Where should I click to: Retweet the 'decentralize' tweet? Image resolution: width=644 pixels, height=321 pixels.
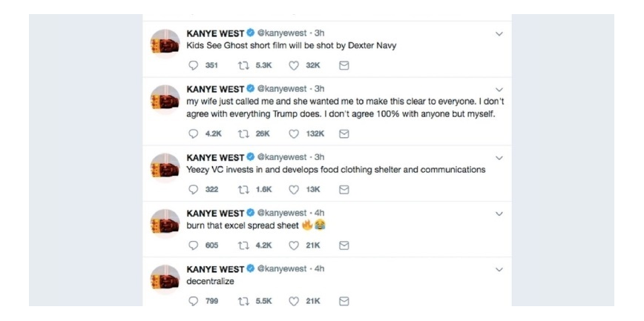[x=243, y=301]
